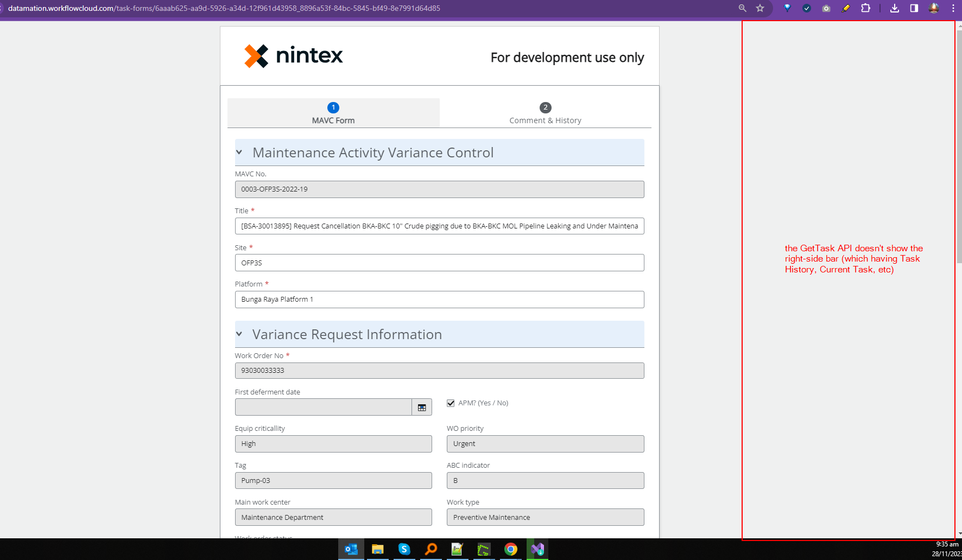Image resolution: width=962 pixels, height=560 pixels.
Task: Toggle the browser side panel icon
Action: pos(914,8)
